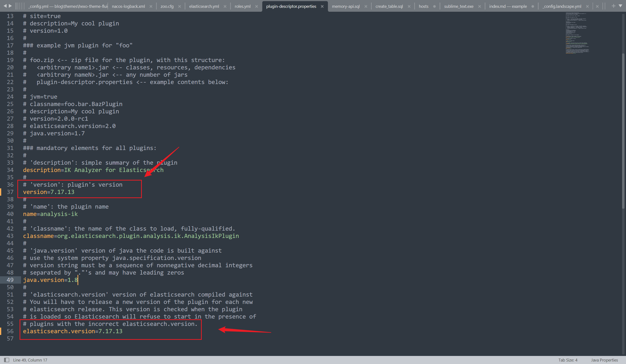The image size is (626, 364).
Task: Switch to the memory-api.sql tab
Action: [346, 6]
